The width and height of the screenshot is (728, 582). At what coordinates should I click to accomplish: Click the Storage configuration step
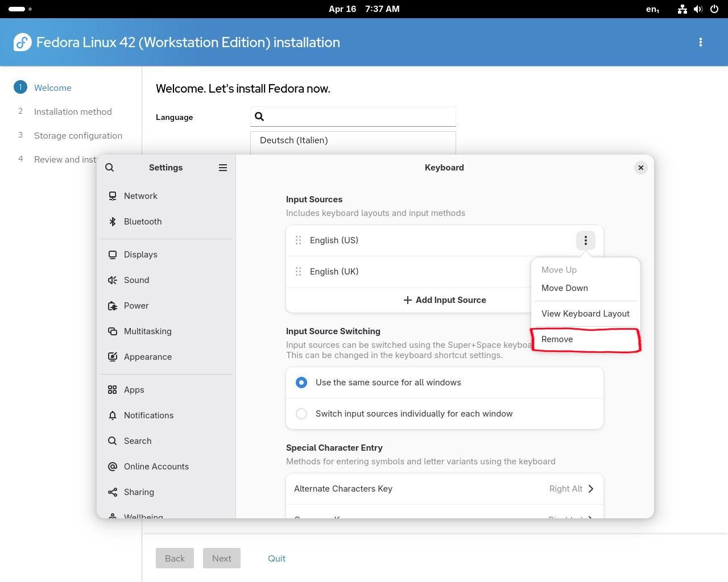pos(78,135)
